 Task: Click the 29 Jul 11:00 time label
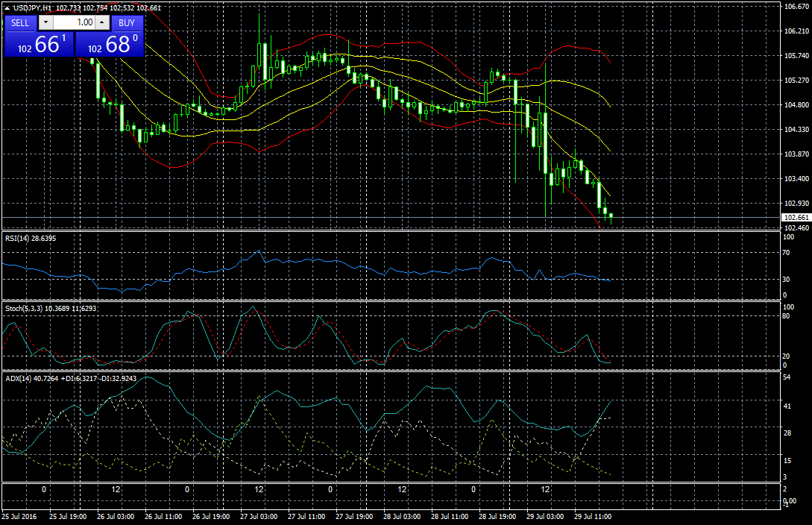[x=593, y=516]
